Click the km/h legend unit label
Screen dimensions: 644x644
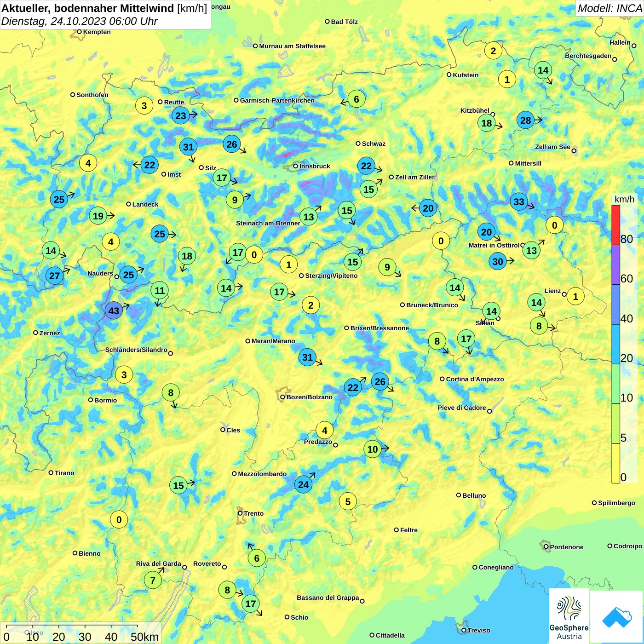(624, 199)
